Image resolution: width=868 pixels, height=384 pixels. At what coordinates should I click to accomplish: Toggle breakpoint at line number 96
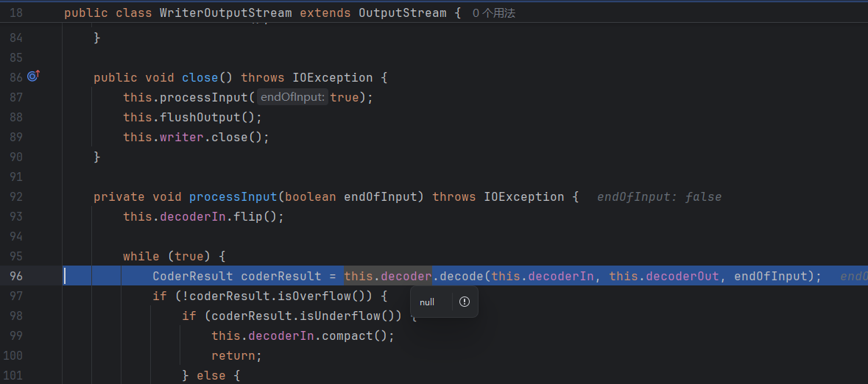click(x=16, y=276)
